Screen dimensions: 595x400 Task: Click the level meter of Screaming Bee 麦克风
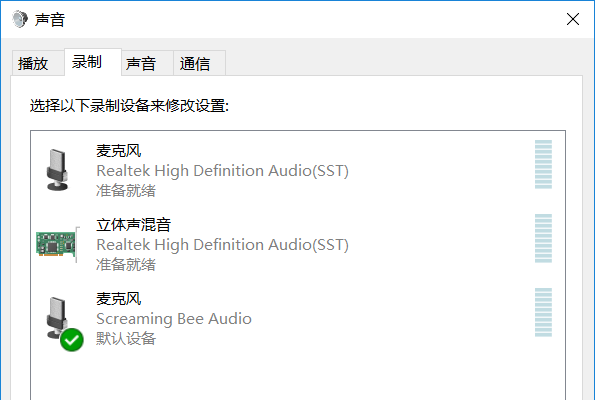pos(543,312)
